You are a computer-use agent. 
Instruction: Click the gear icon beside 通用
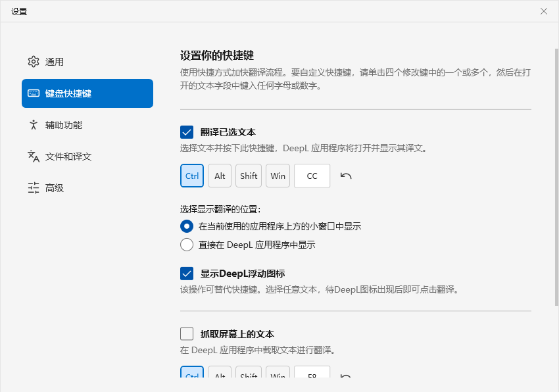pos(34,61)
